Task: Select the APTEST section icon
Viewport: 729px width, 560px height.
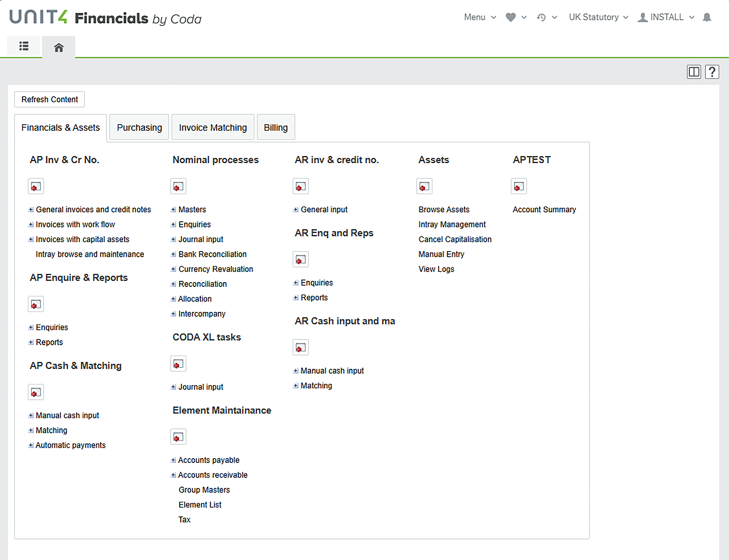Action: [x=518, y=186]
